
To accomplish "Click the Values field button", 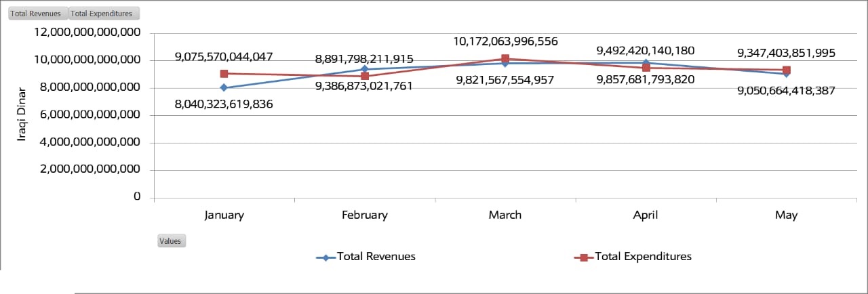I will (x=171, y=240).
